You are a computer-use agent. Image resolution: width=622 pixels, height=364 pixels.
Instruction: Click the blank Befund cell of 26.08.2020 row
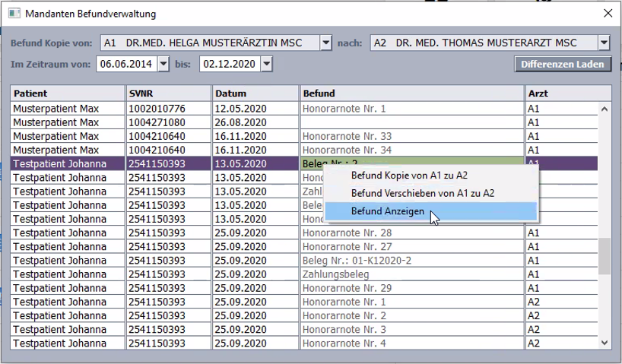[412, 122]
